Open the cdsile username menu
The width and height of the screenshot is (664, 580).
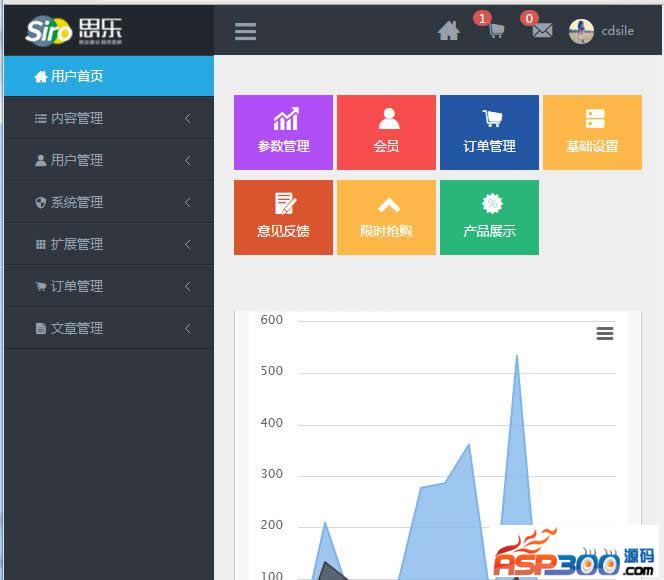point(617,31)
